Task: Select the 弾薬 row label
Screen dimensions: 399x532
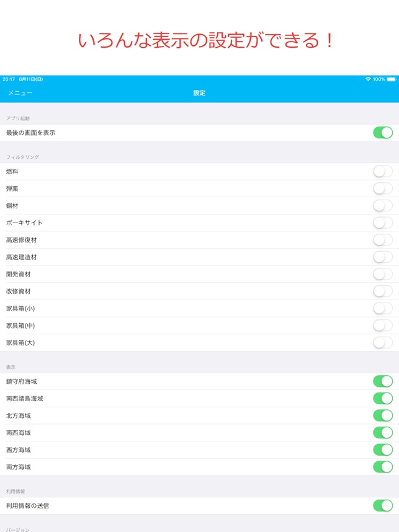Action: 12,188
